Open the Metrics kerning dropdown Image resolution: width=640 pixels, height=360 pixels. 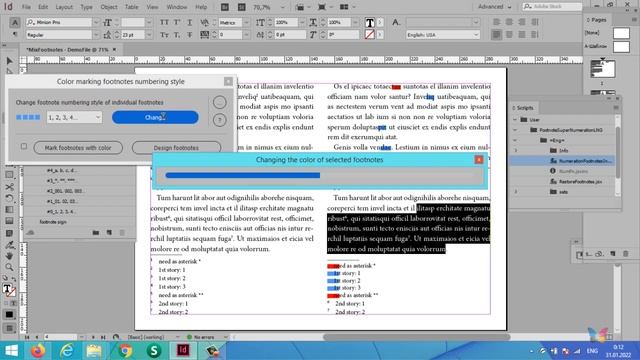tap(246, 22)
